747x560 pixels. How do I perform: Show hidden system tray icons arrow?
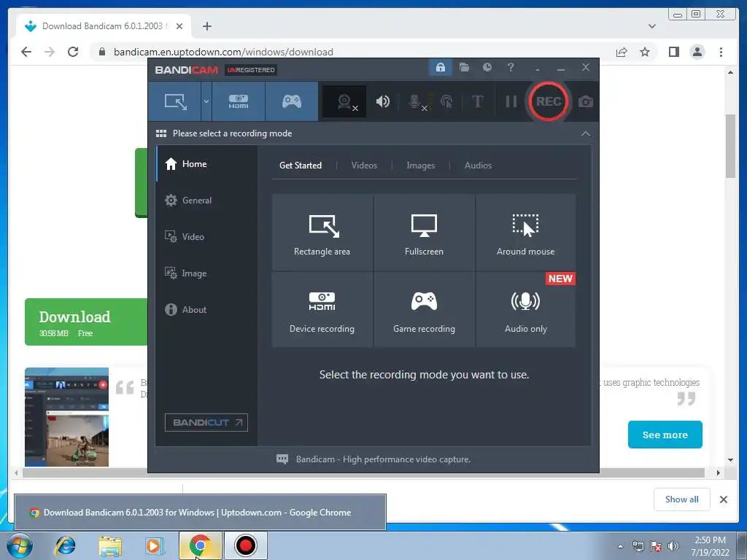pos(620,546)
